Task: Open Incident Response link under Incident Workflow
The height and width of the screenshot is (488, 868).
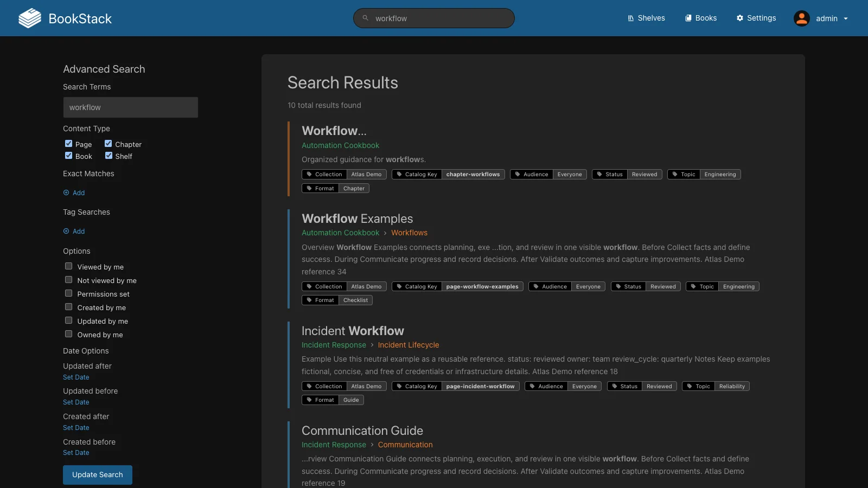Action: pos(334,345)
